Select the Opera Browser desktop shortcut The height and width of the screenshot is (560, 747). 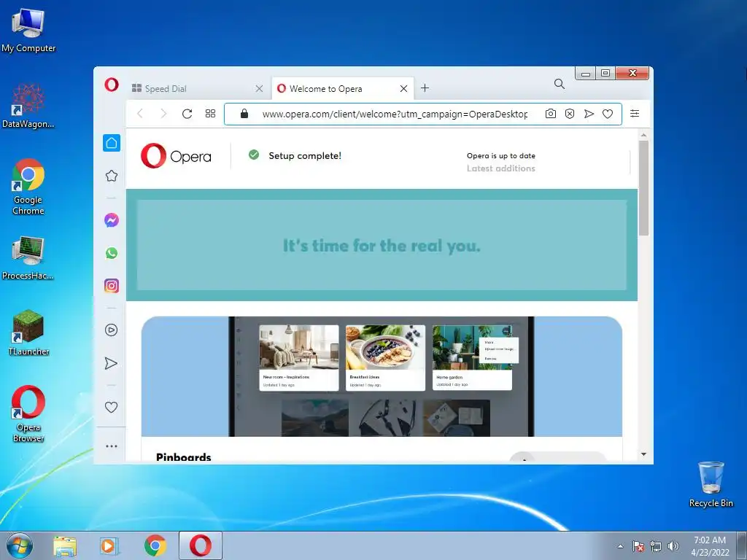tap(28, 414)
